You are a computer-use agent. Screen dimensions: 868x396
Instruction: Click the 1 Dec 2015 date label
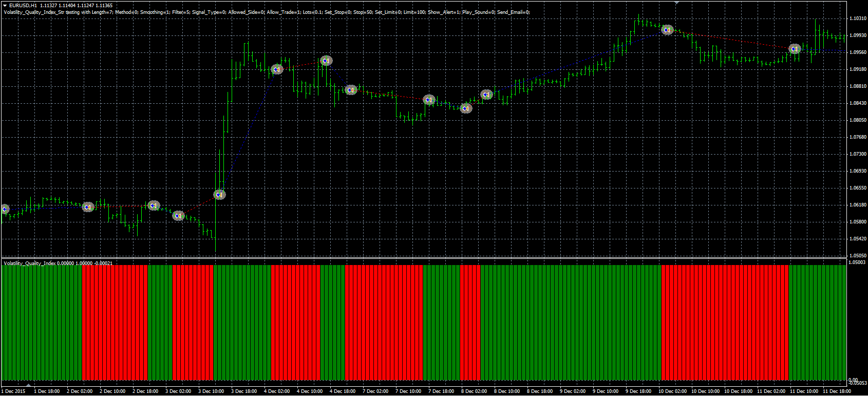tap(13, 391)
